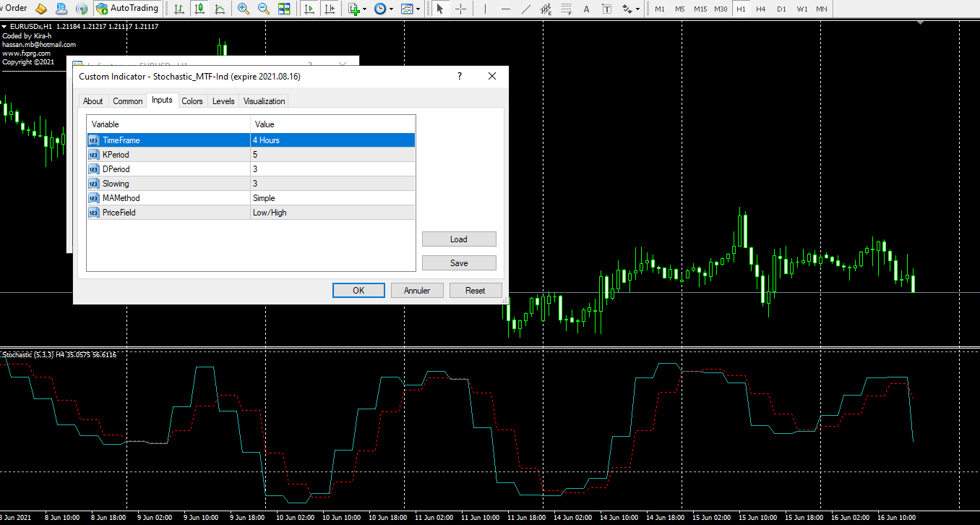Click the Reset button
Image resolution: width=980 pixels, height=525 pixels.
475,290
